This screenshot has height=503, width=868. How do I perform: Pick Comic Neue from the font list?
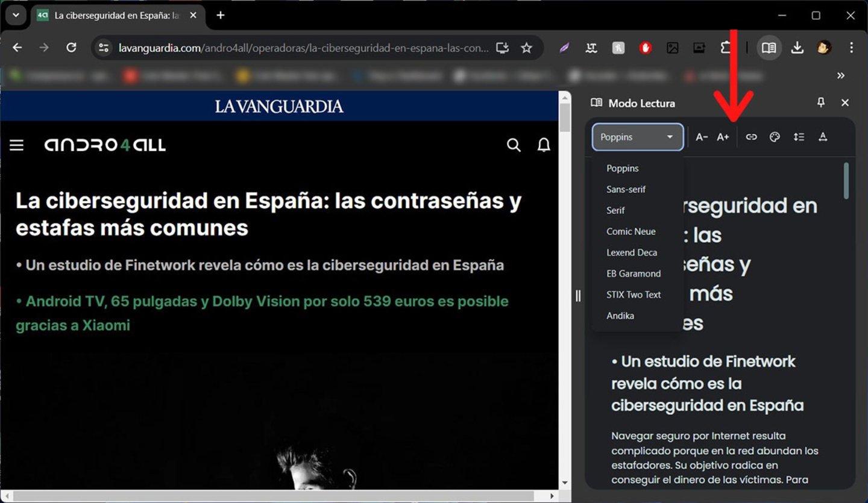tap(638, 231)
